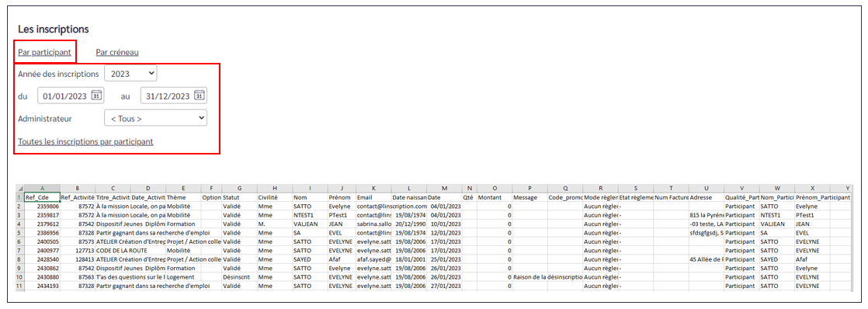
Task: Select spreadsheet column header A
Action: point(41,189)
